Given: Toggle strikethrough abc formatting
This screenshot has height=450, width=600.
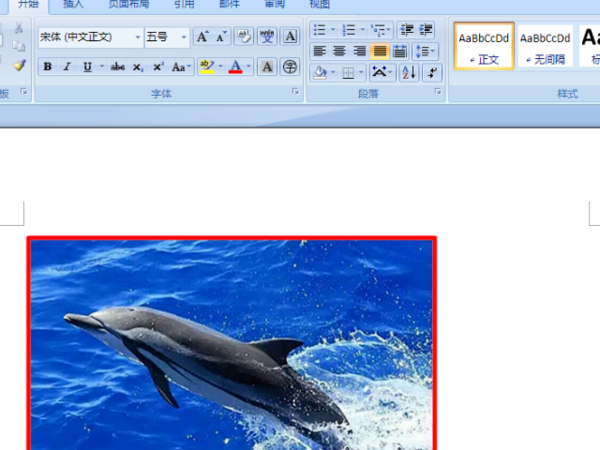Looking at the screenshot, I should point(117,67).
